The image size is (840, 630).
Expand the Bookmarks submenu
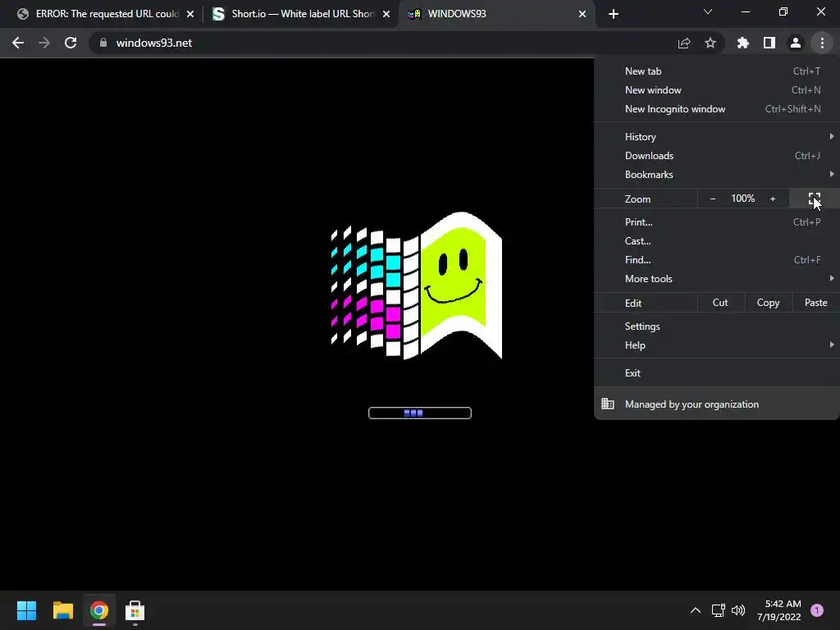pos(717,174)
